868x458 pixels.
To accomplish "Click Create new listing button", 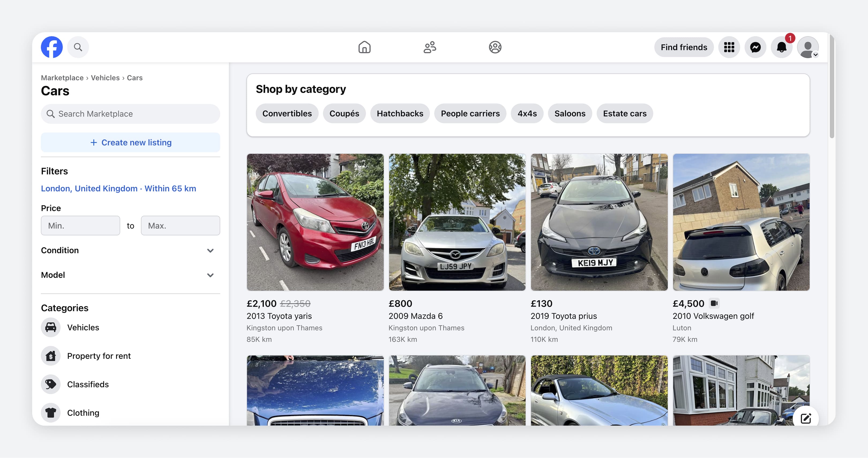I will tap(130, 142).
